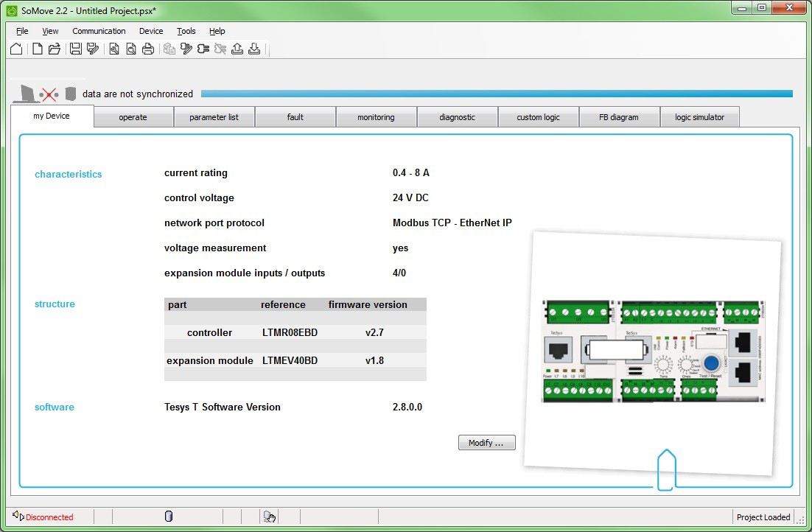Click the voltage measurement value yes
Image resolution: width=812 pixels, height=532 pixels.
click(x=400, y=248)
